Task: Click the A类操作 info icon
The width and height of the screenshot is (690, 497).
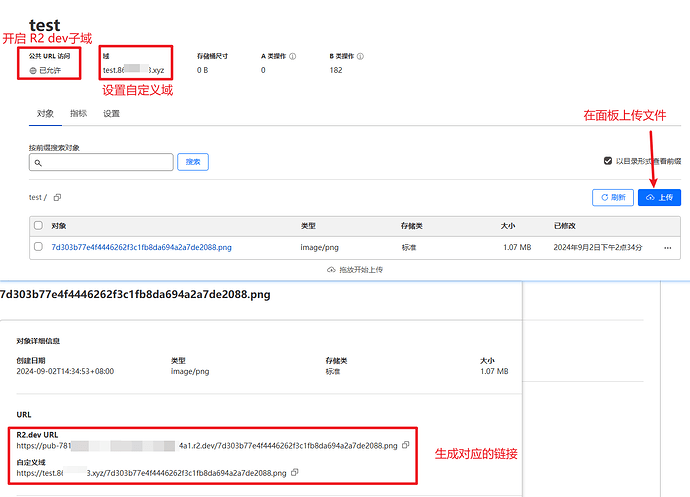Action: pos(293,56)
